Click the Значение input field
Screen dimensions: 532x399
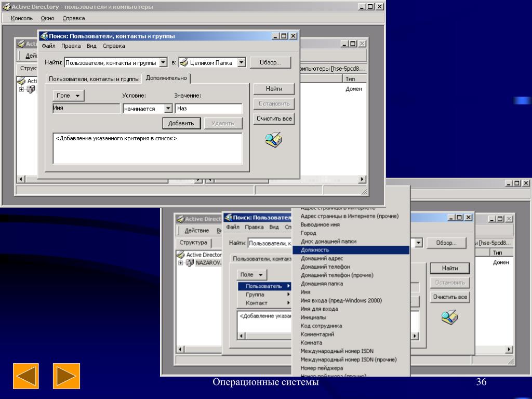tap(209, 109)
